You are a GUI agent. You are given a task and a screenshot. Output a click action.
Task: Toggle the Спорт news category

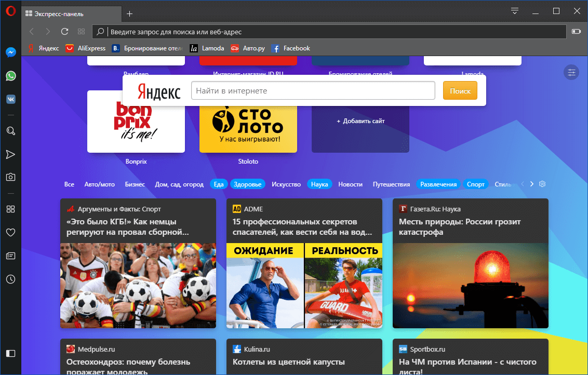[x=475, y=184]
